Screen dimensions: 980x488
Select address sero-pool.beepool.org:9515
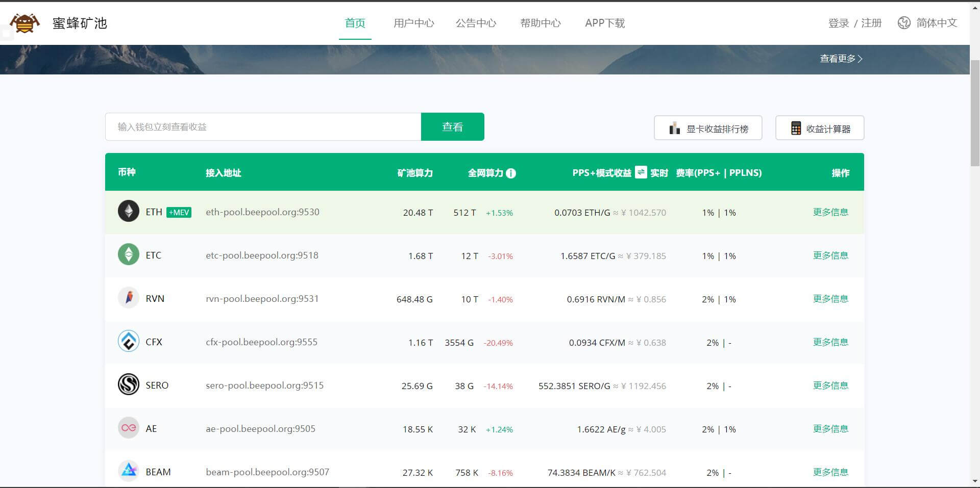pos(264,386)
